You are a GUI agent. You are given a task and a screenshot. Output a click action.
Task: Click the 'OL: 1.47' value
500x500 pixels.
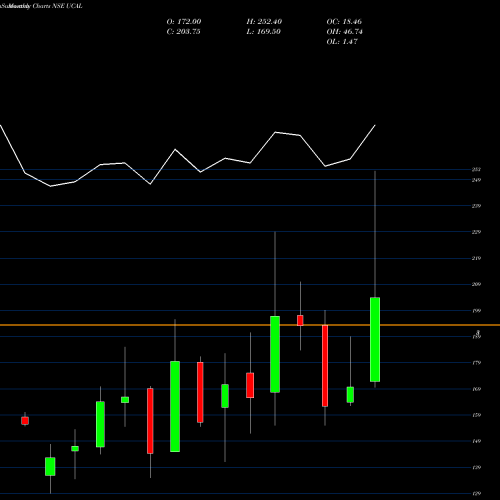click(x=342, y=42)
